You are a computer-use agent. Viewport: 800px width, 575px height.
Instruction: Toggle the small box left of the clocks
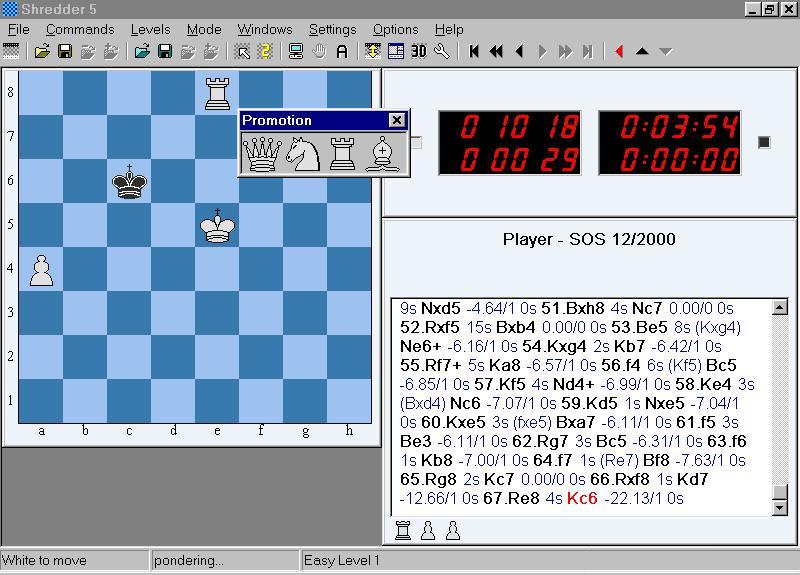click(416, 142)
